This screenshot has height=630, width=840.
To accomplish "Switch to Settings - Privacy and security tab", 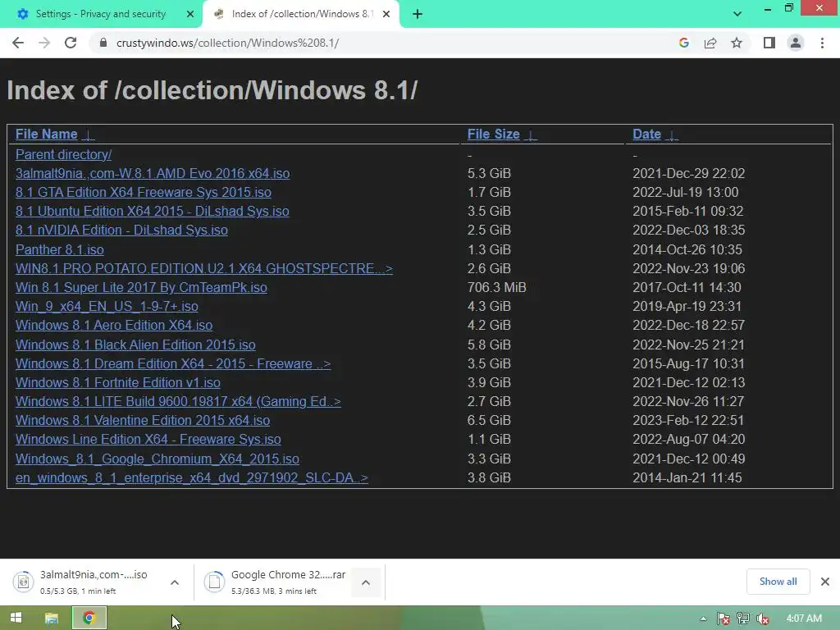I will [x=101, y=14].
